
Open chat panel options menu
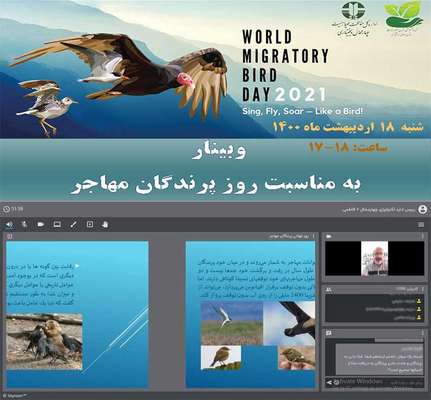pos(422,333)
